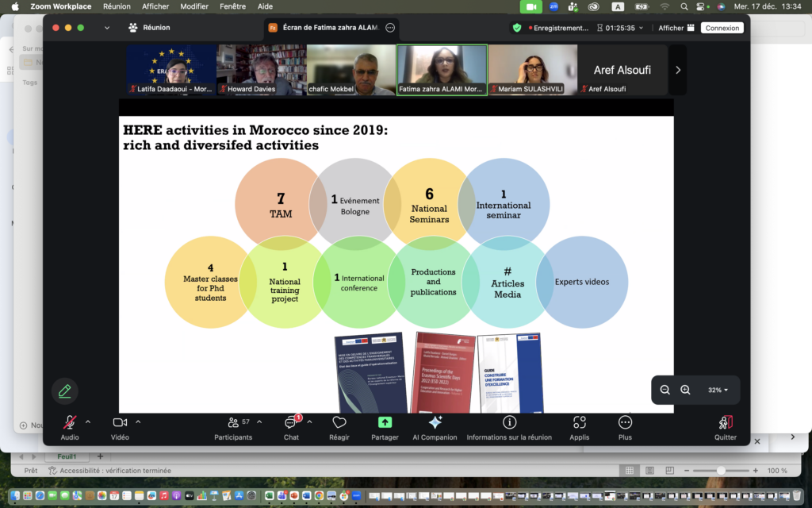812x508 pixels.
Task: Open the Afficher menu in menu bar
Action: (155, 6)
